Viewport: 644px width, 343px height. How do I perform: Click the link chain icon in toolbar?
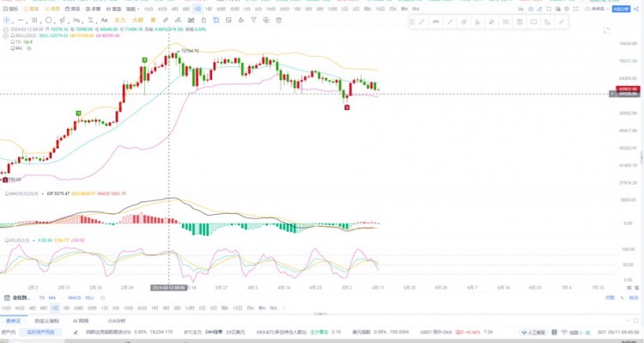pyautogui.click(x=166, y=20)
